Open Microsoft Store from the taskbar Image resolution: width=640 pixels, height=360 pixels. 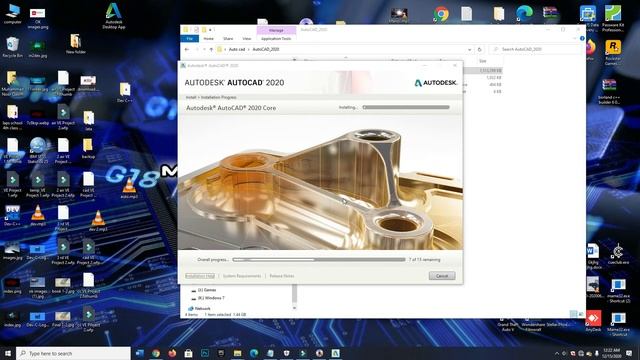click(188, 353)
